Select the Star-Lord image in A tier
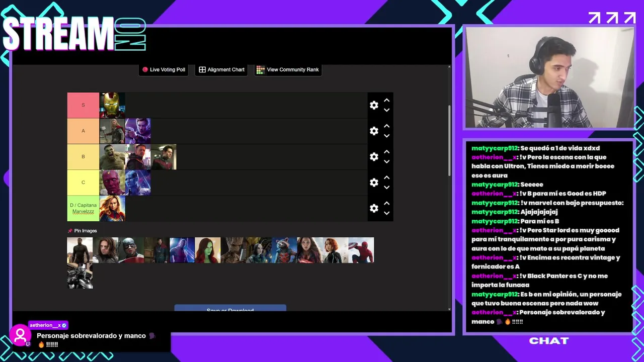Image resolution: width=644 pixels, height=362 pixels. [x=138, y=131]
